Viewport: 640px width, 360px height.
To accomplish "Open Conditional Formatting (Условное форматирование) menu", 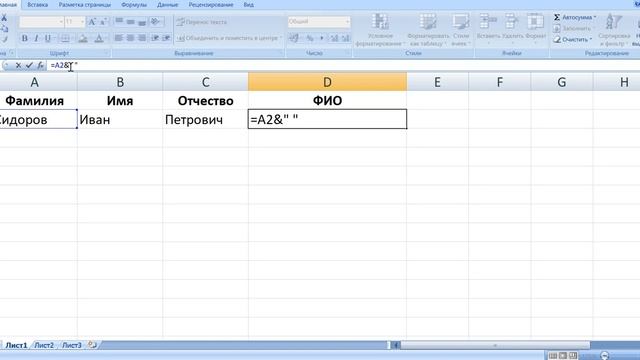I will [380, 30].
